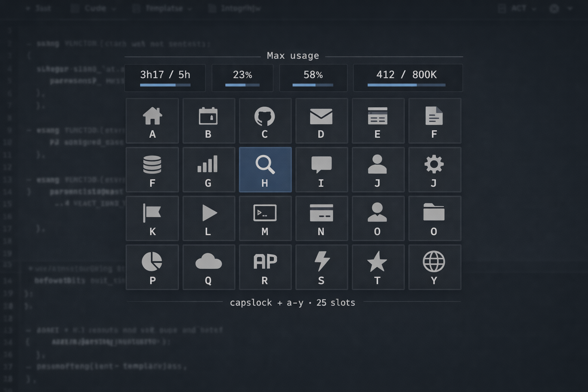
Task: Select the cloud slot Q
Action: click(x=208, y=267)
